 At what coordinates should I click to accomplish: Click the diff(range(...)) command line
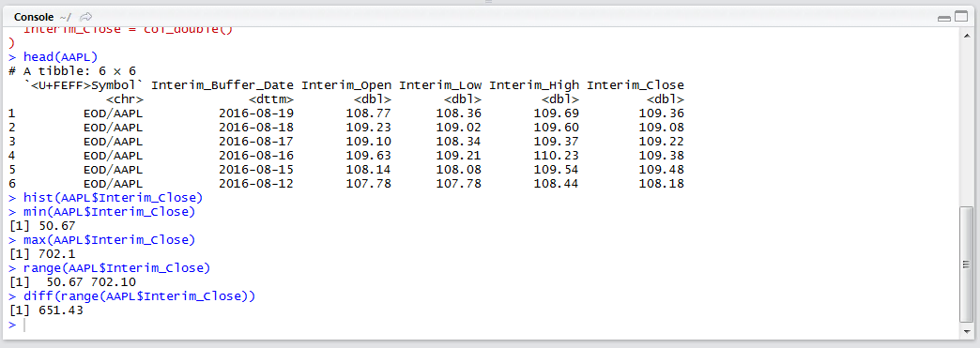click(x=132, y=296)
